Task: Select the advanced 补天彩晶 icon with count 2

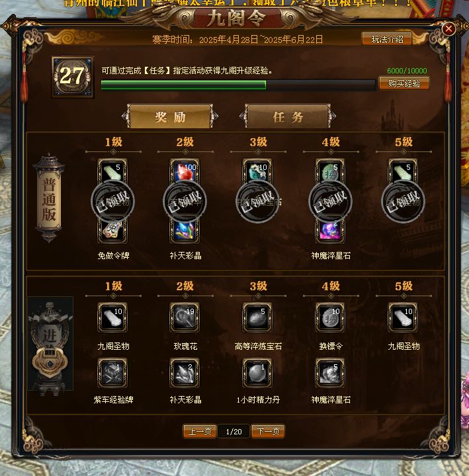Action: click(x=185, y=373)
